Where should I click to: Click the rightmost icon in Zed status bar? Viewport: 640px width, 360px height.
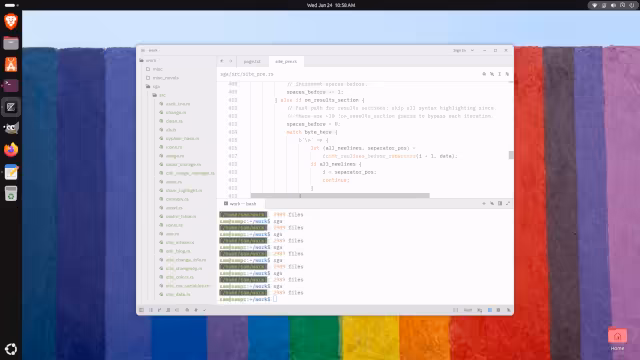coord(509,310)
